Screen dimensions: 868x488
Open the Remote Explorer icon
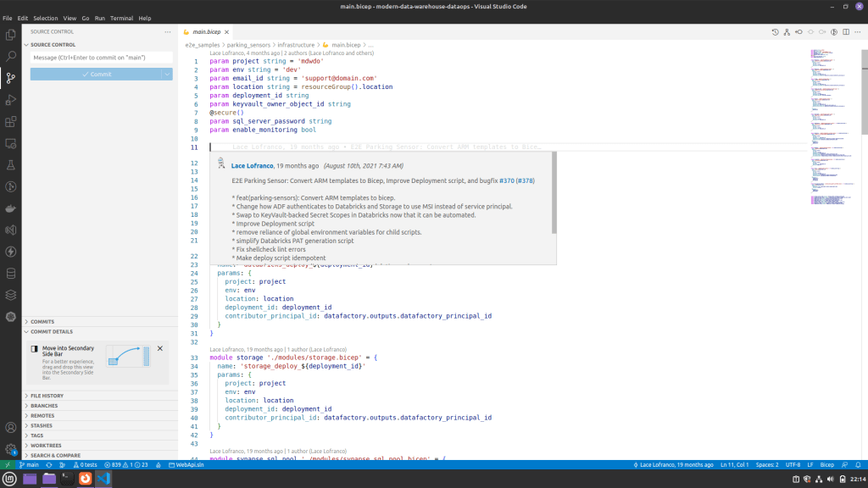click(11, 144)
